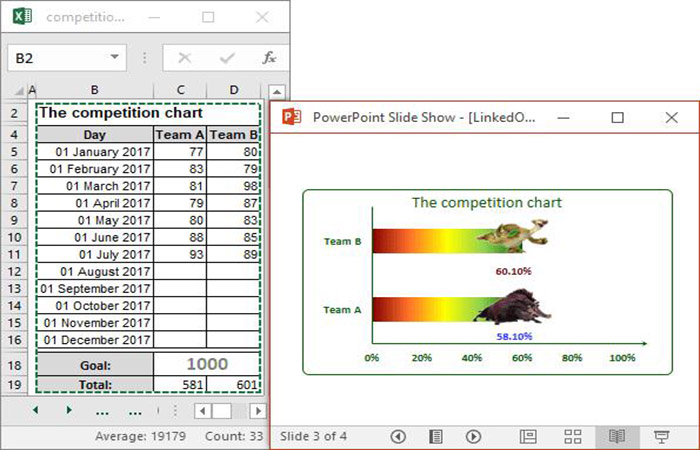Image resolution: width=700 pixels, height=450 pixels.
Task: Go to previous sheet tab arrow
Action: pyautogui.click(x=35, y=410)
